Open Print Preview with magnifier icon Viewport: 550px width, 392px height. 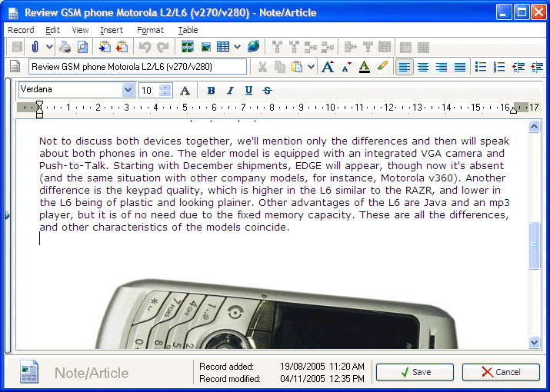(82, 48)
